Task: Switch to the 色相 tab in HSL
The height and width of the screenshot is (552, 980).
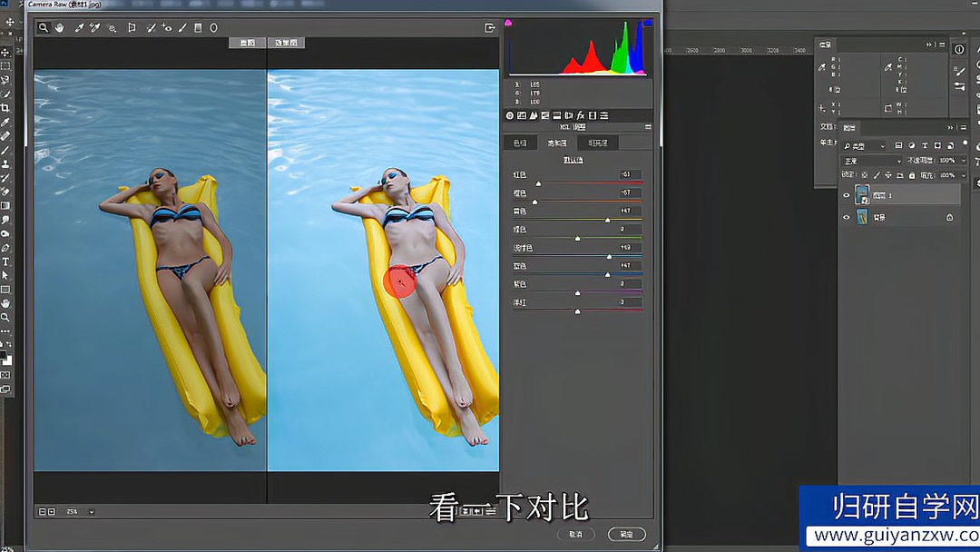Action: [521, 143]
